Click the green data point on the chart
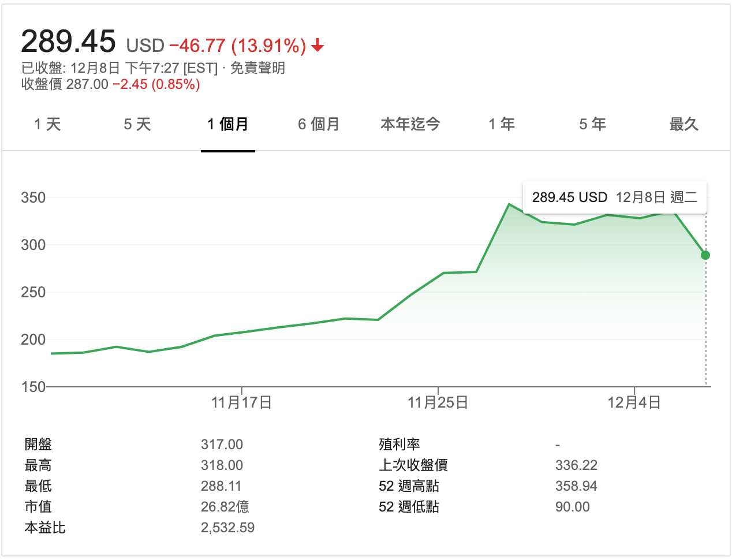732x560 pixels. tap(705, 255)
